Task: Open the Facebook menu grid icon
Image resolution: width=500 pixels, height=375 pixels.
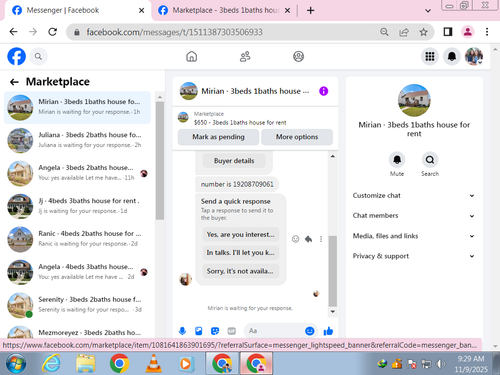Action: pos(430,56)
